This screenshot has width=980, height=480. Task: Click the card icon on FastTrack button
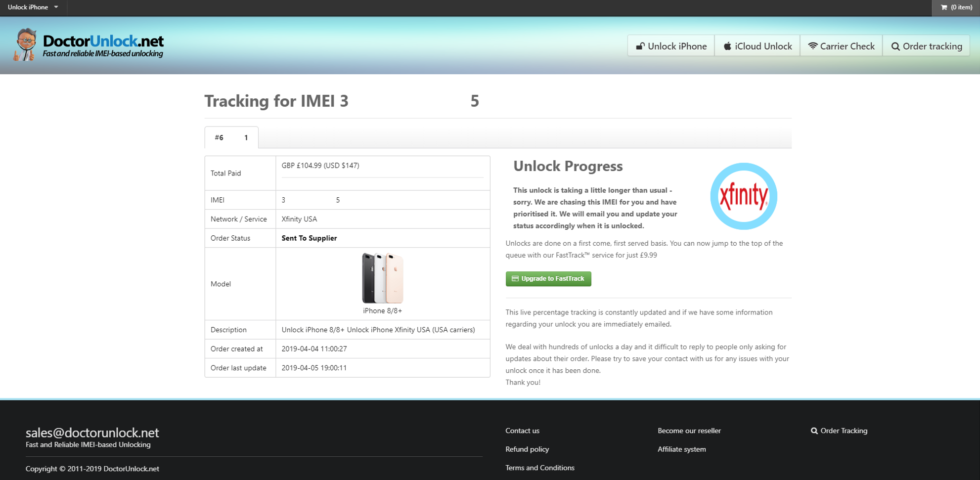[515, 279]
